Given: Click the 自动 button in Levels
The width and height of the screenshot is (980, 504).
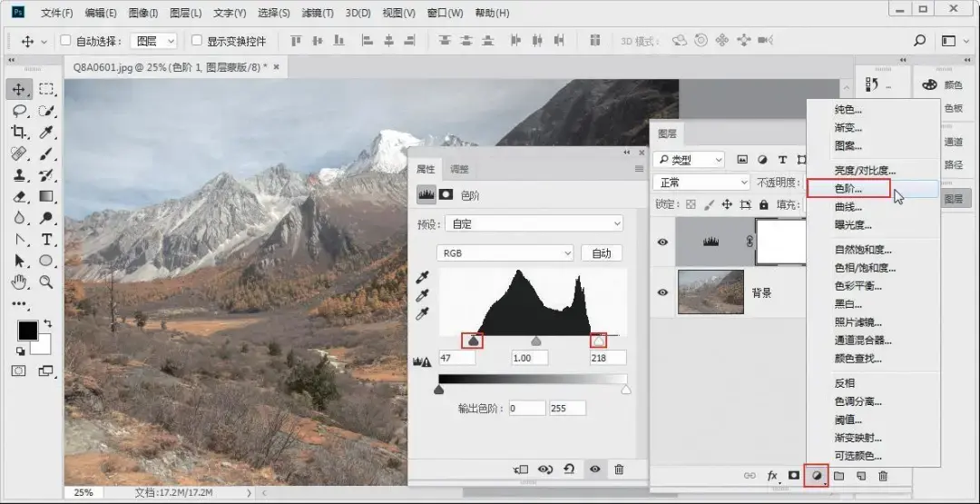Looking at the screenshot, I should click(602, 253).
